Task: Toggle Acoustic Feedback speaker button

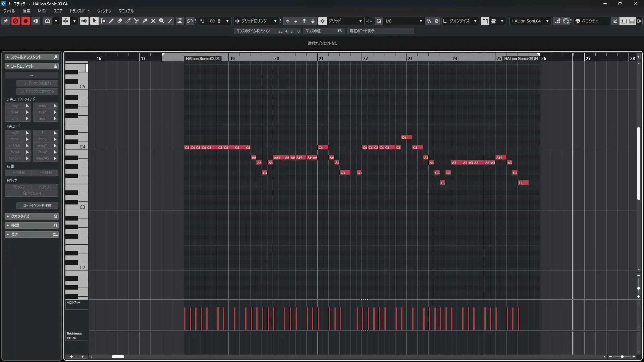Action: [84, 21]
